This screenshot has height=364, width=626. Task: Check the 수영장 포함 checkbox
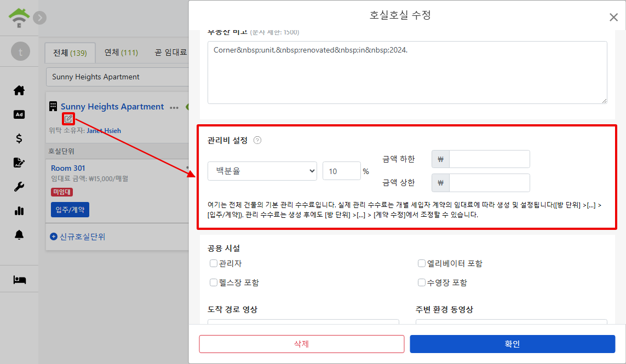[x=422, y=282]
